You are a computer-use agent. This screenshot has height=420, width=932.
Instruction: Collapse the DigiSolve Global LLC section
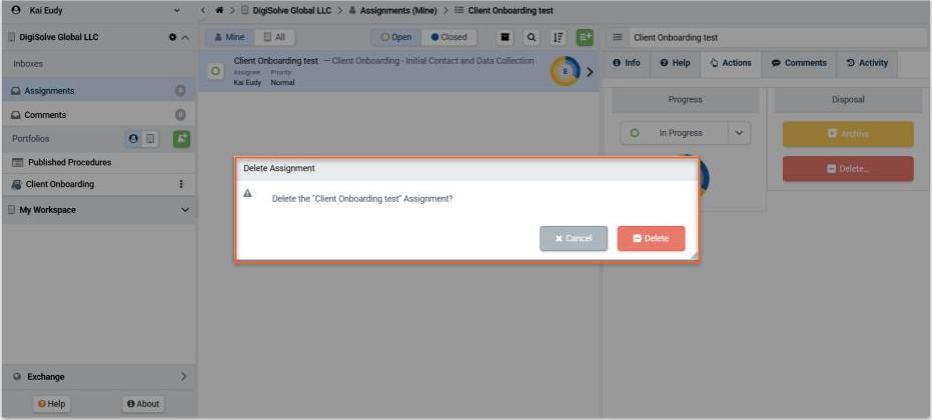[x=185, y=37]
